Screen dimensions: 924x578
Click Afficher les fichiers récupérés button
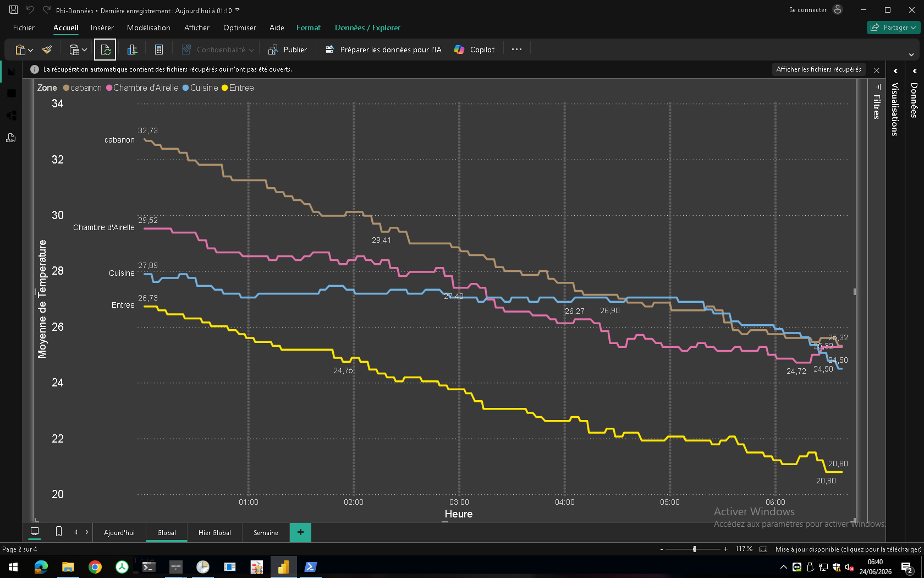click(x=819, y=69)
